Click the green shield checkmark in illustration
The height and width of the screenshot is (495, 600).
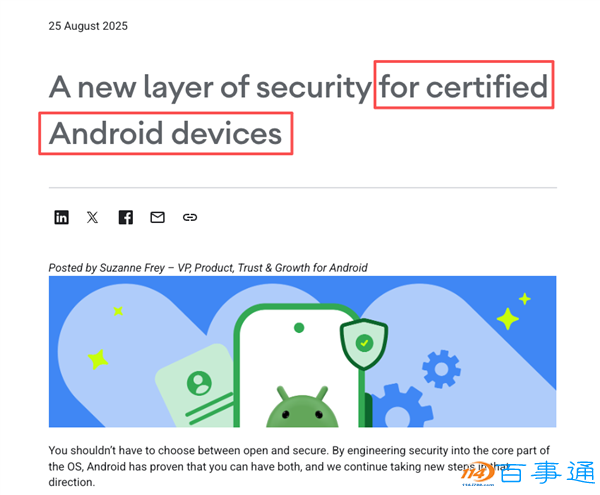364,344
